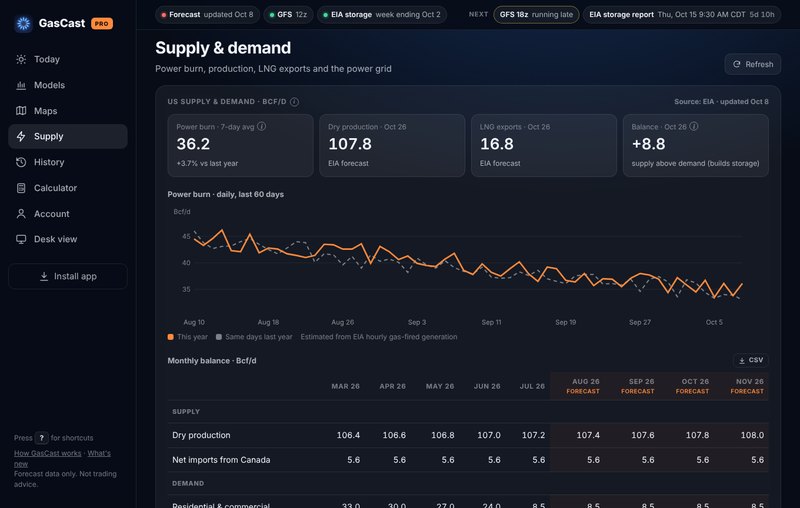
Task: Select the Supply lightning bolt icon
Action: [x=21, y=136]
